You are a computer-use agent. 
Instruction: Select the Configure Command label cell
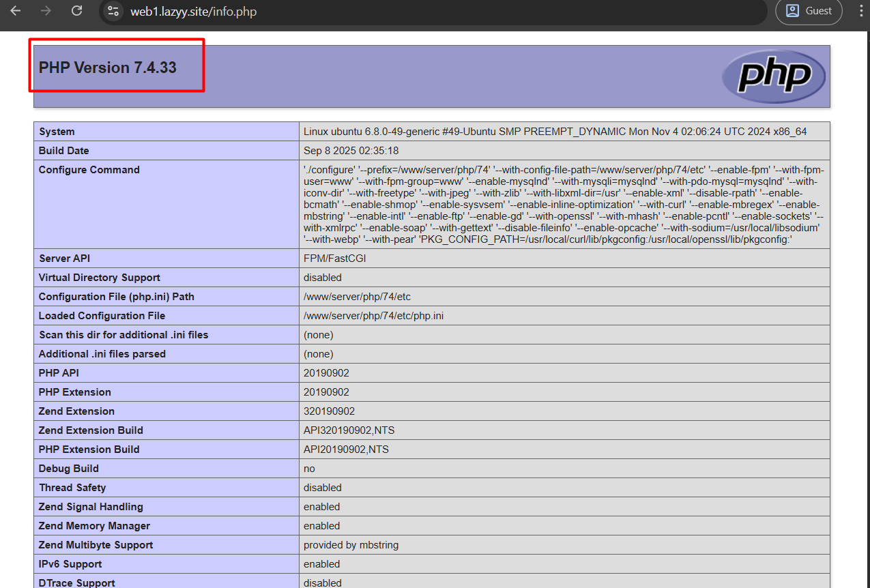tap(89, 170)
